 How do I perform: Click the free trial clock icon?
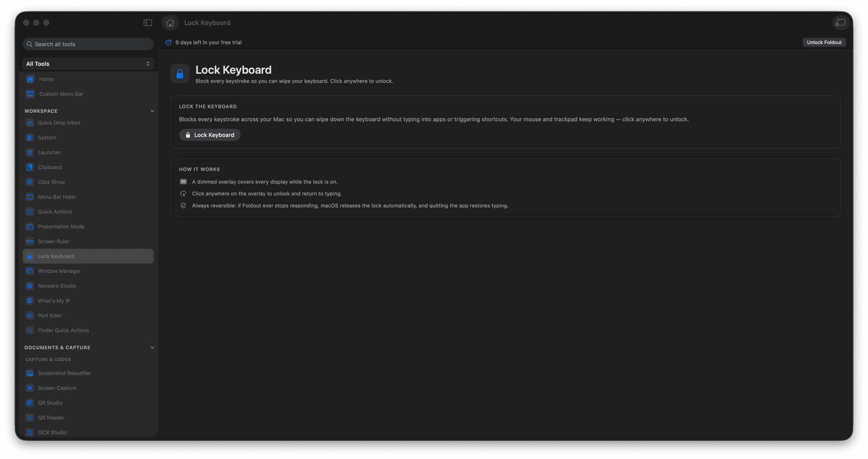168,42
